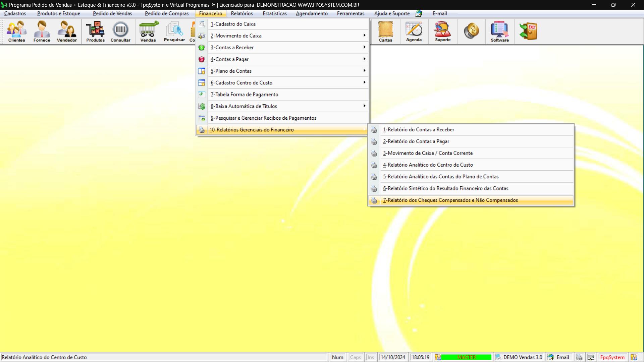The height and width of the screenshot is (362, 644).
Task: Click the Consultar barcode icon
Action: (x=120, y=32)
